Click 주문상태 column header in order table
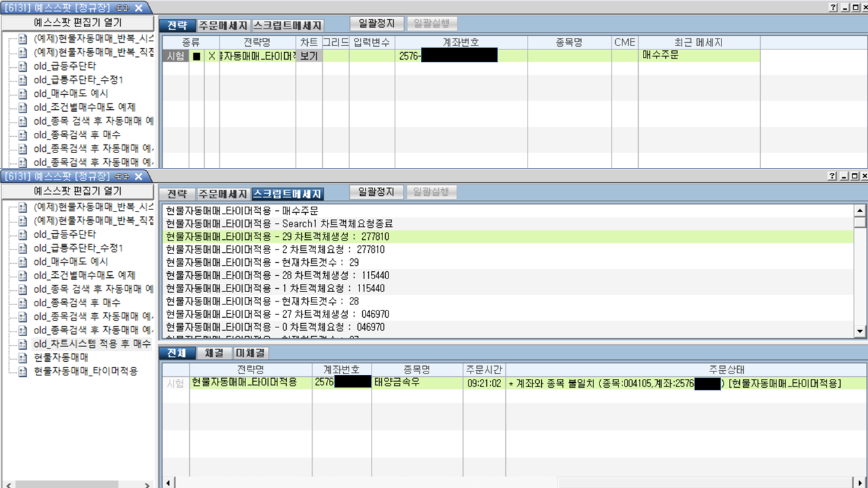This screenshot has height=488, width=868. 726,370
